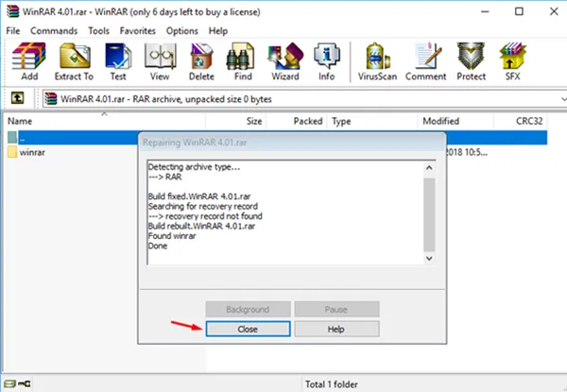Close the repair dialog

(249, 328)
